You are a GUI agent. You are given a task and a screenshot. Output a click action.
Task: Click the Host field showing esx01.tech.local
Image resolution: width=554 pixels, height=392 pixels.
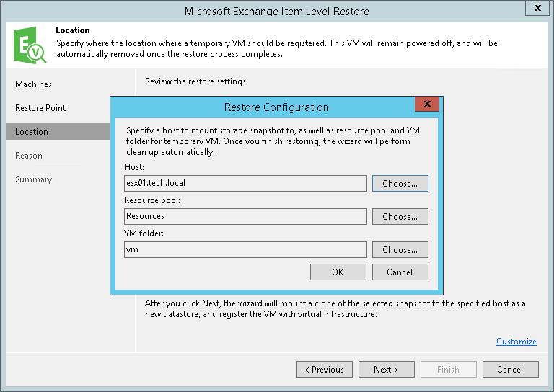coord(245,184)
